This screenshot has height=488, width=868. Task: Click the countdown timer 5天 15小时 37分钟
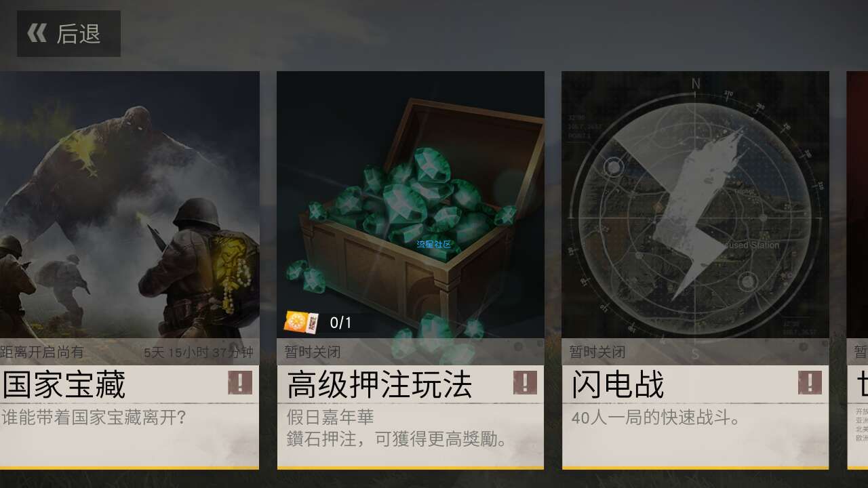coord(199,352)
